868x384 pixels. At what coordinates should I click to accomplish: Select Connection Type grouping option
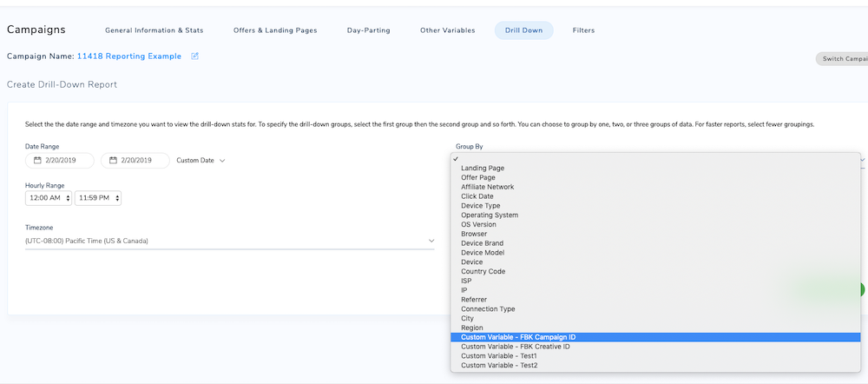point(655,308)
